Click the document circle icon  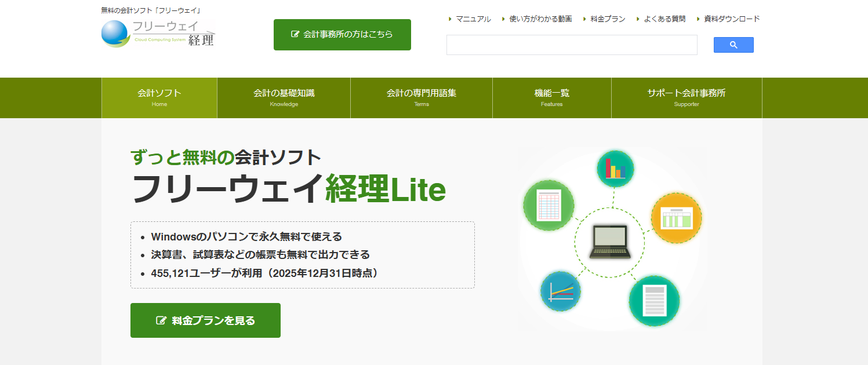[655, 301]
